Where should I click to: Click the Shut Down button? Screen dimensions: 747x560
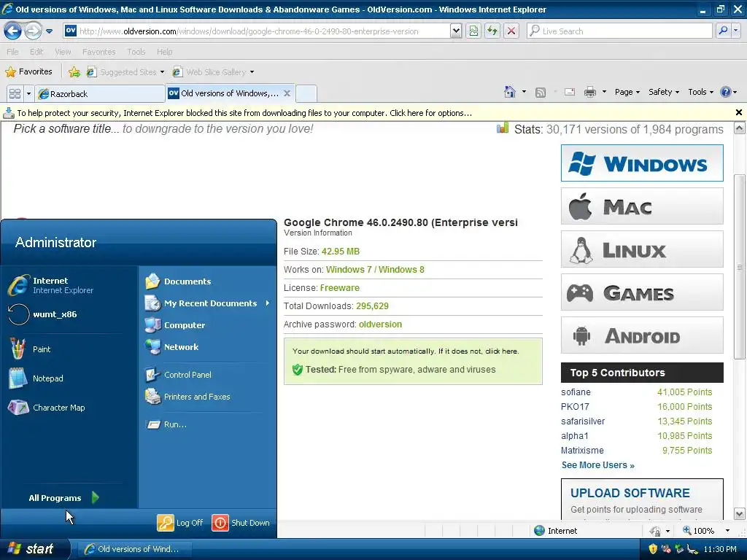coord(241,523)
